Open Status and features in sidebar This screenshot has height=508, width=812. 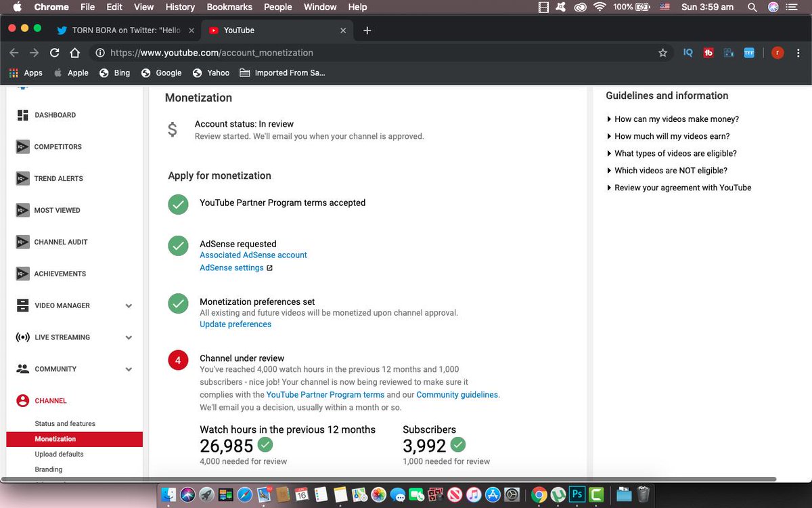click(65, 424)
